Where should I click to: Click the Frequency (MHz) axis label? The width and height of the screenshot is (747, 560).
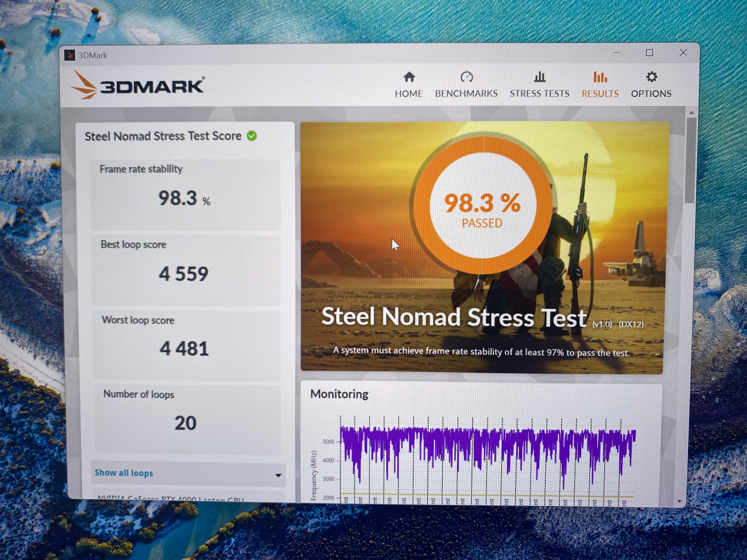tap(314, 476)
